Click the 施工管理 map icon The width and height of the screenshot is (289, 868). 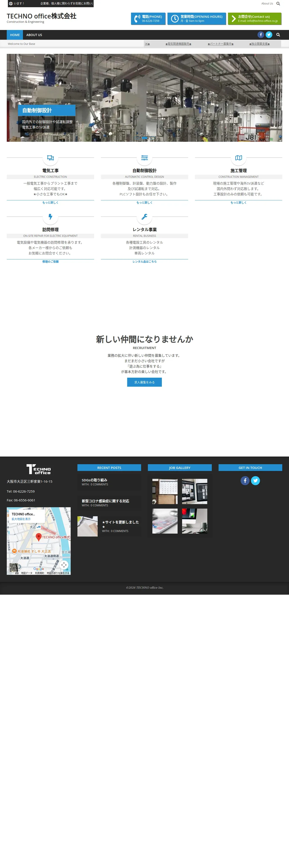[239, 158]
